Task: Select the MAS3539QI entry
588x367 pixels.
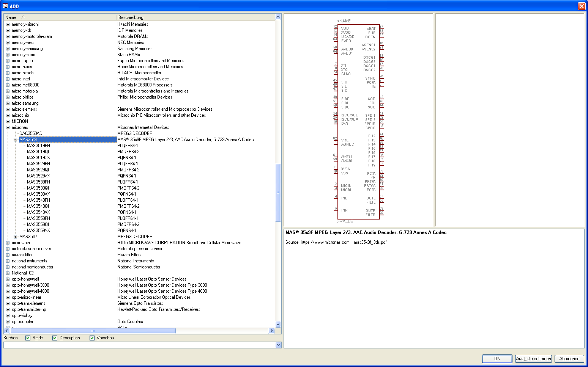Action: point(38,188)
